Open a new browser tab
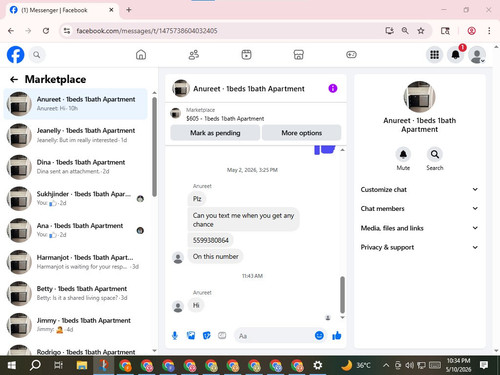500x375 pixels. point(129,10)
